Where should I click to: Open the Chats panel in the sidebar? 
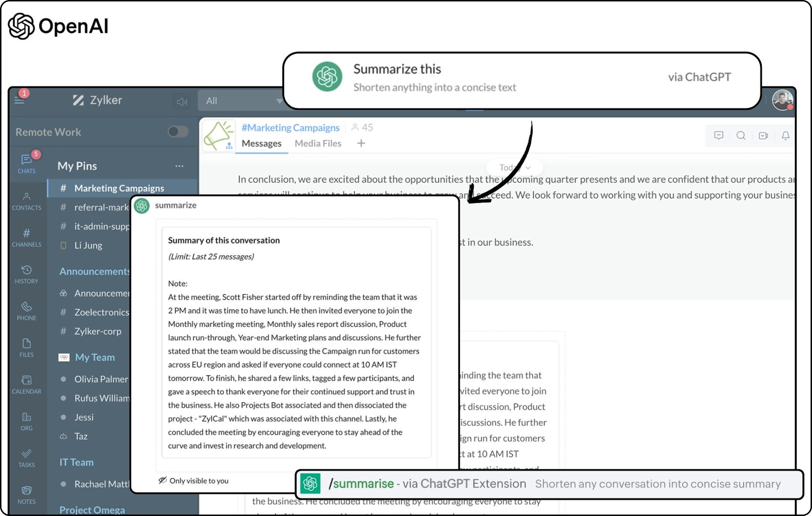[x=26, y=162]
